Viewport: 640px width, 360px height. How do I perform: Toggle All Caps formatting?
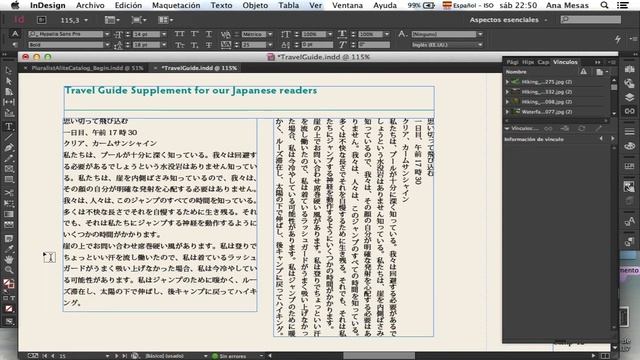(179, 34)
